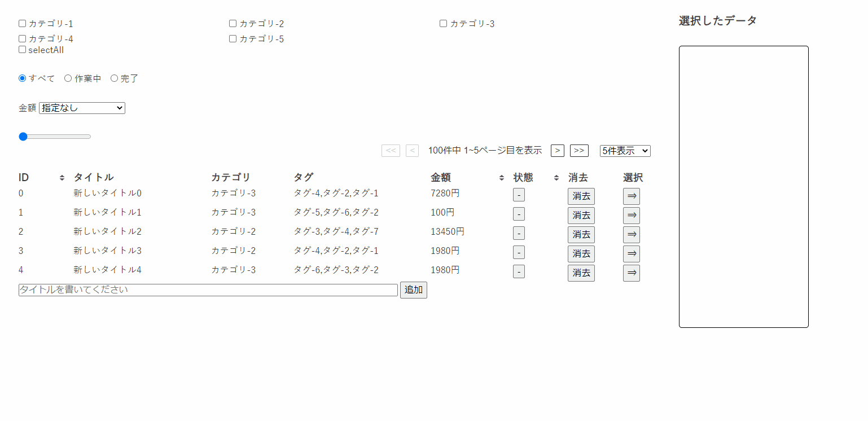This screenshot has height=421, width=868.
Task: Delete row 1 with 消去 button
Action: pyautogui.click(x=581, y=216)
